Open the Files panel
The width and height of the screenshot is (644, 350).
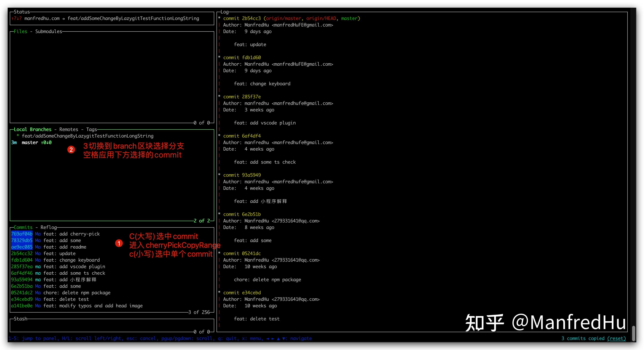coord(21,31)
